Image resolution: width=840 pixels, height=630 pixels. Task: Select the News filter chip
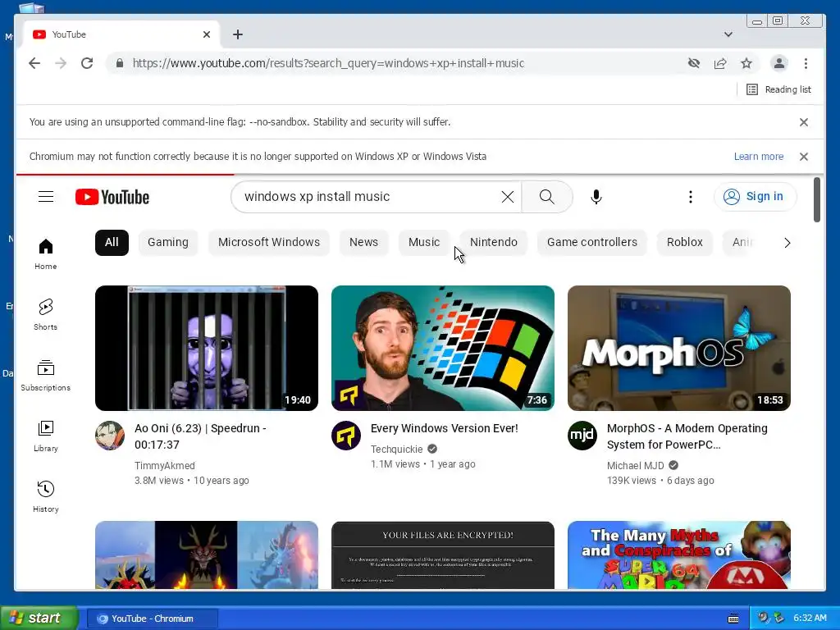pos(363,242)
